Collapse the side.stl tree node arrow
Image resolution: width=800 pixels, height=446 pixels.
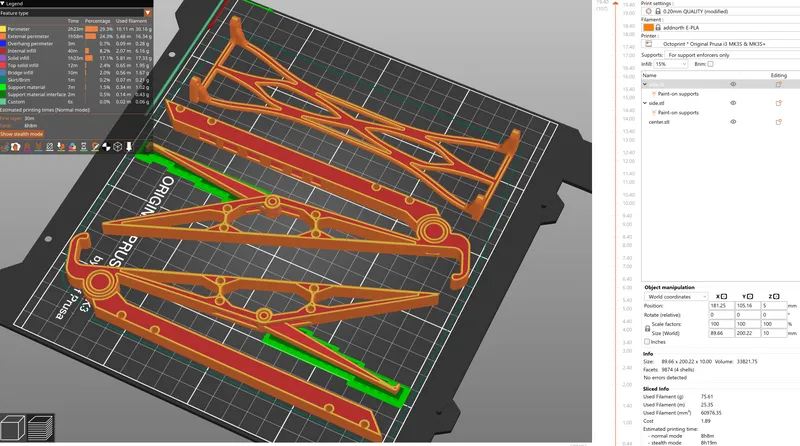tap(645, 103)
